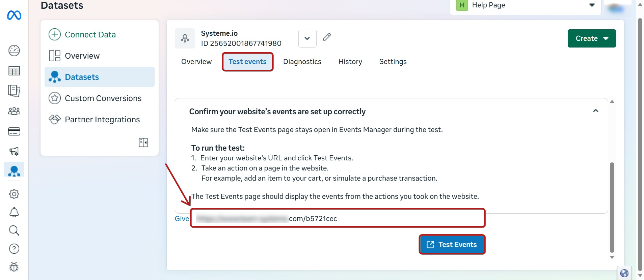Switch to the Diagnostics tab
Image resolution: width=644 pixels, height=280 pixels.
point(302,62)
